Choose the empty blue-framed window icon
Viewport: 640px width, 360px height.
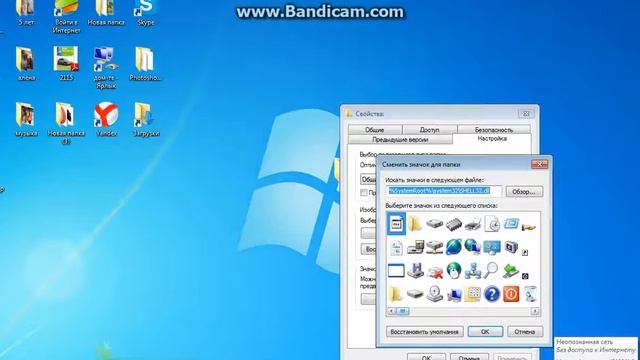point(396,271)
